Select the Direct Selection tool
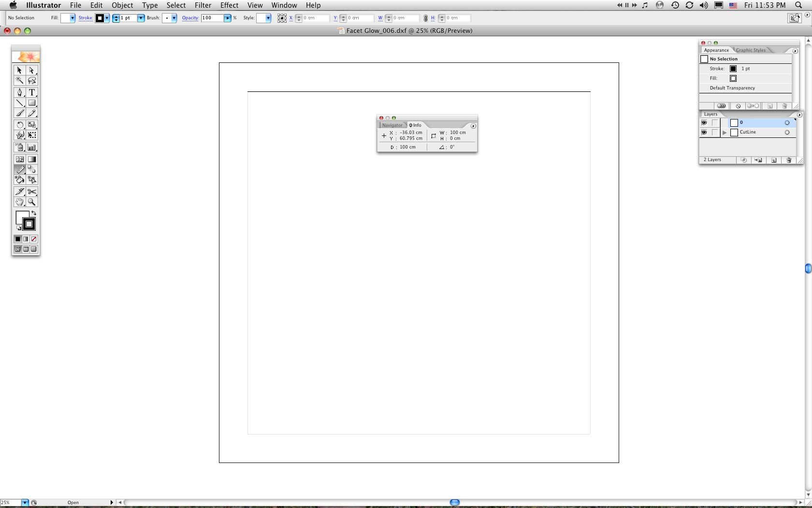Viewport: 812px width, 508px height. point(32,71)
